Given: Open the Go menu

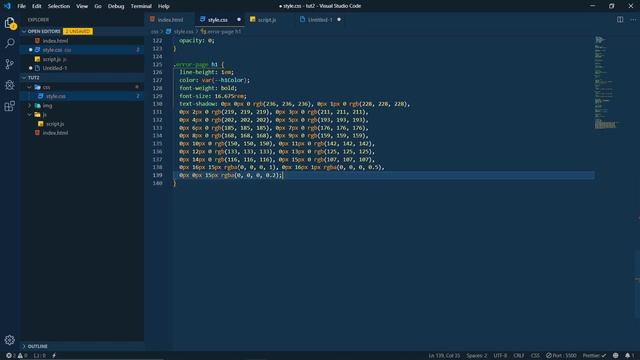Looking at the screenshot, I should (x=98, y=6).
